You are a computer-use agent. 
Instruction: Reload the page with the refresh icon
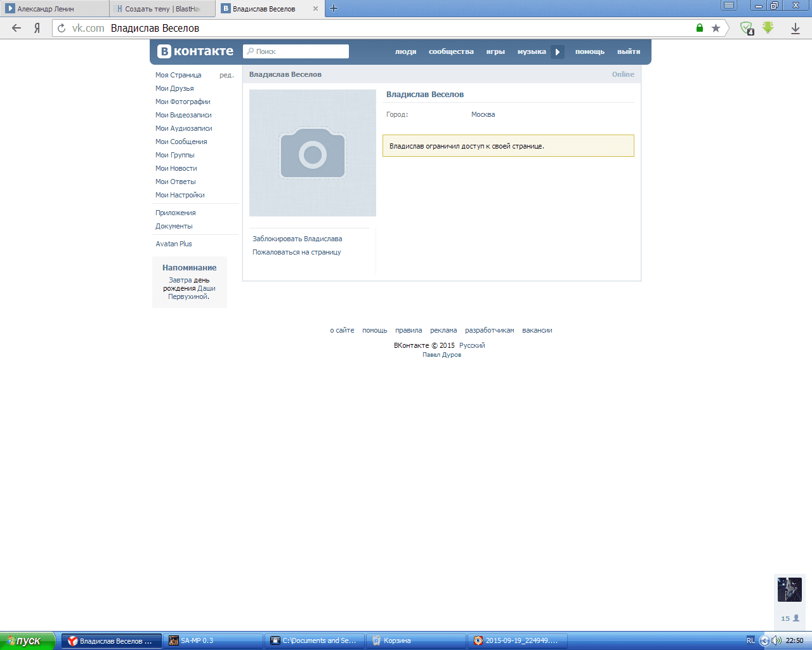pos(62,28)
